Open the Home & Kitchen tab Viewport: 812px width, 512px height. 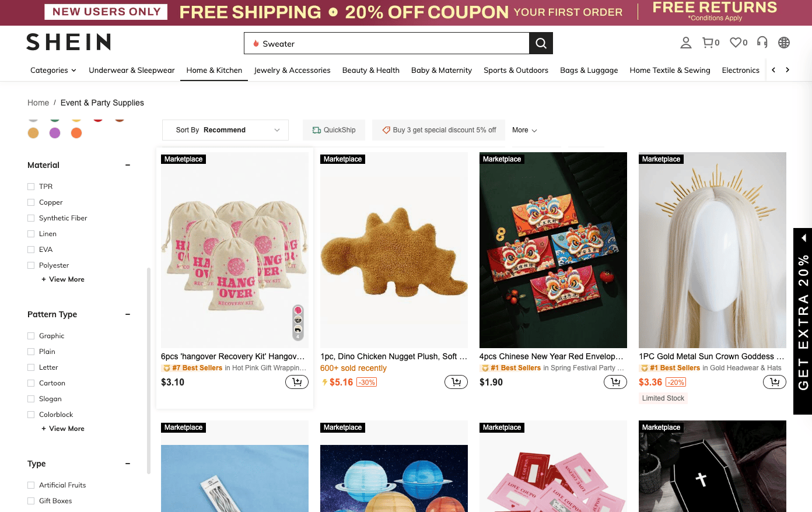coord(214,71)
